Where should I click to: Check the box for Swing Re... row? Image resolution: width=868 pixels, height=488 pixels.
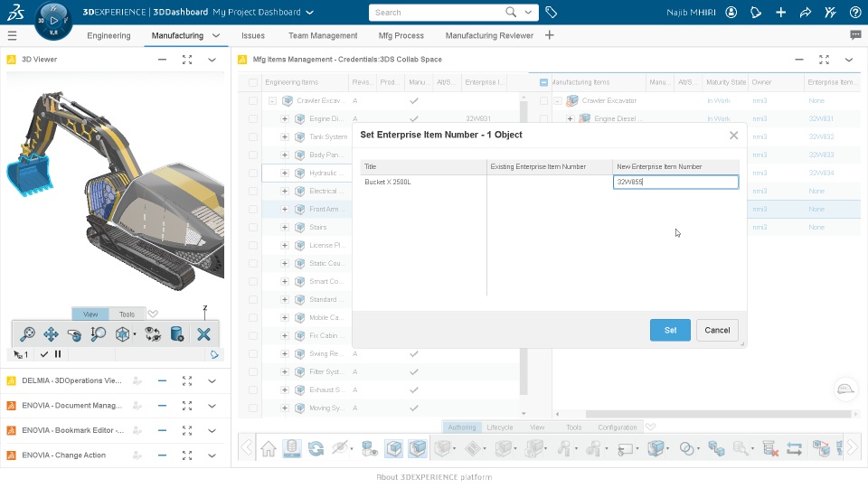click(253, 353)
